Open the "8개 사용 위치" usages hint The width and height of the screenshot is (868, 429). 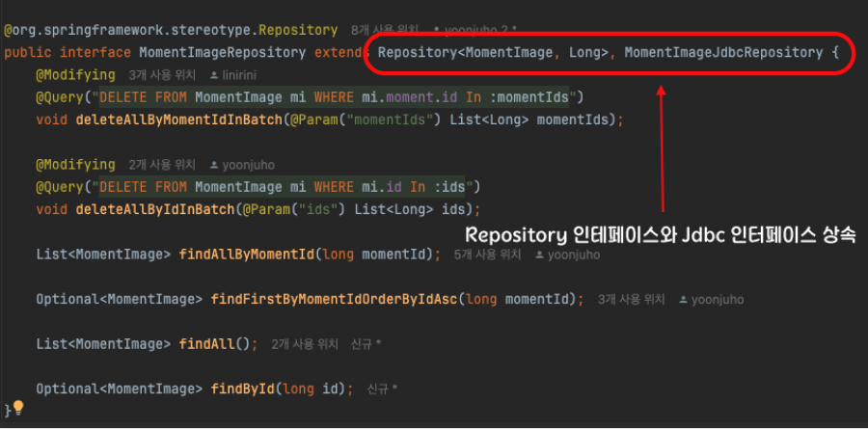[385, 29]
